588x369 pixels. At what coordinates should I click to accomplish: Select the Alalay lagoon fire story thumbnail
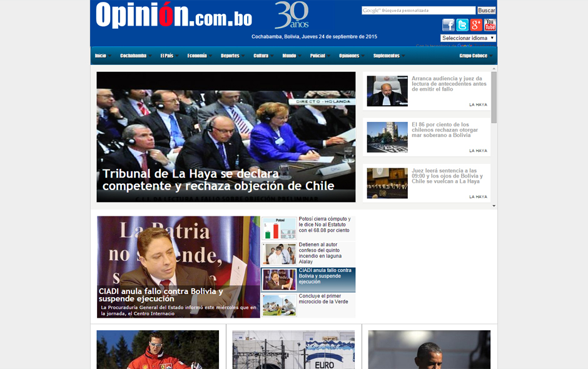pos(279,254)
